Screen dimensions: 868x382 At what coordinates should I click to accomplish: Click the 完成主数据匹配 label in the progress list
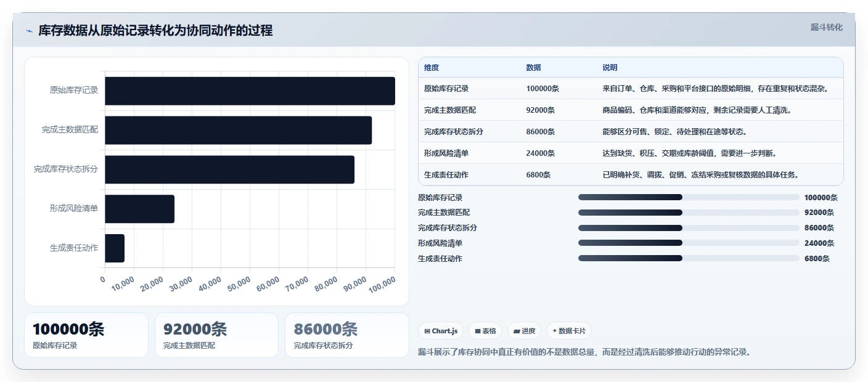[444, 213]
